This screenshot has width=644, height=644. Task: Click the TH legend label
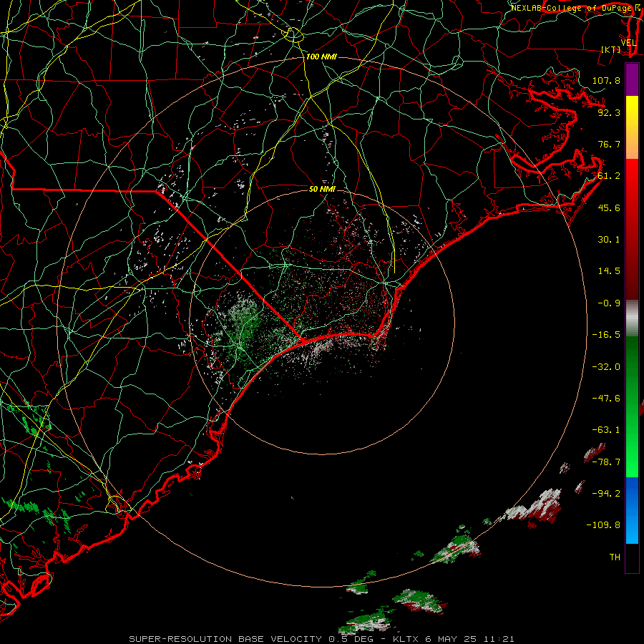click(615, 557)
